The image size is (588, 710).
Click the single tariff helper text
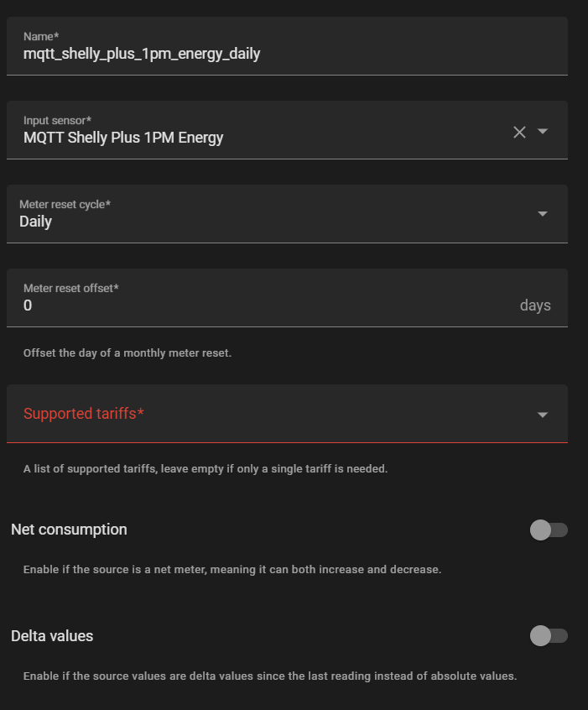coord(206,469)
